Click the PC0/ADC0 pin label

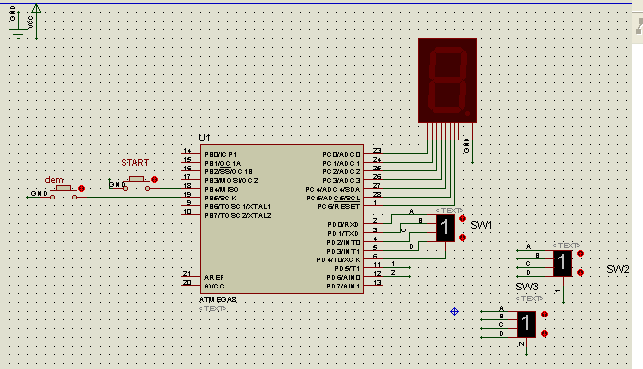click(x=341, y=155)
